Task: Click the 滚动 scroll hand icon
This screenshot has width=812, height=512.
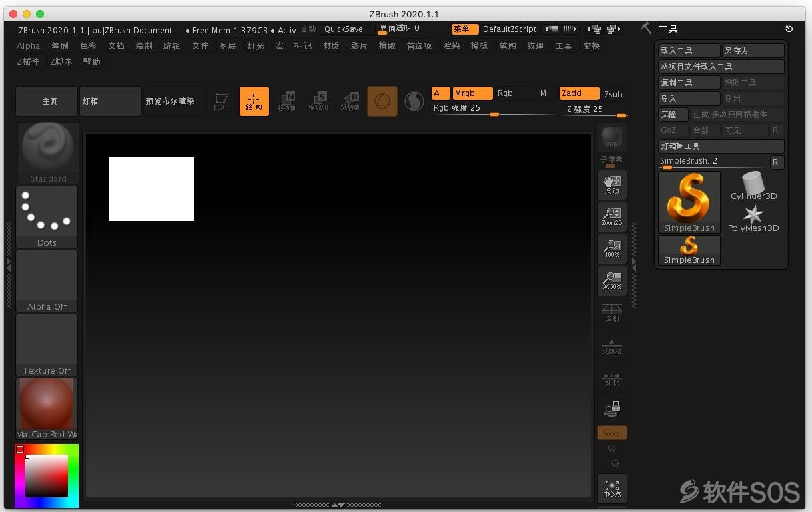Action: point(612,185)
